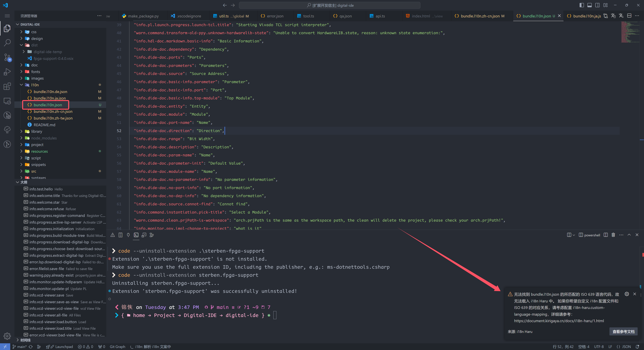This screenshot has width=644, height=350.
Task: Open notification settings gear
Action: click(627, 294)
